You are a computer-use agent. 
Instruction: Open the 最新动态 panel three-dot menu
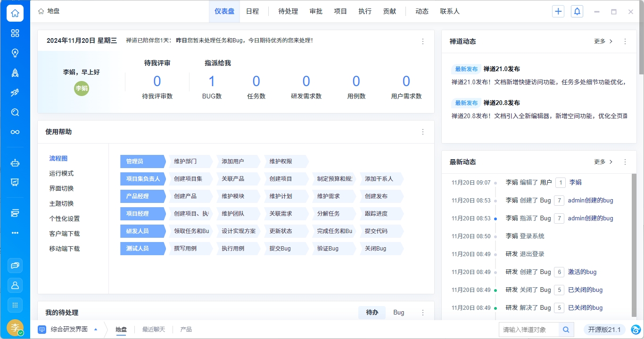pyautogui.click(x=625, y=162)
